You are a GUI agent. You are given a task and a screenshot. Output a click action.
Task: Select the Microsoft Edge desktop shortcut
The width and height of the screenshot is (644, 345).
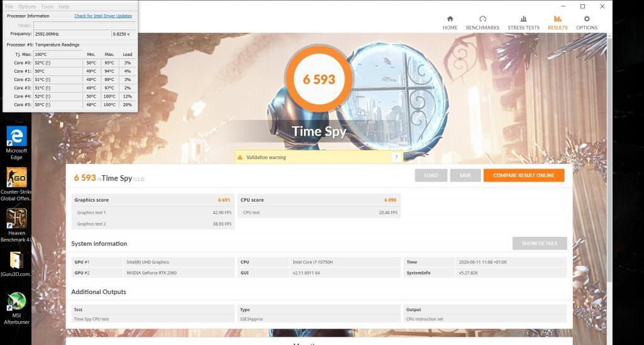[16, 136]
